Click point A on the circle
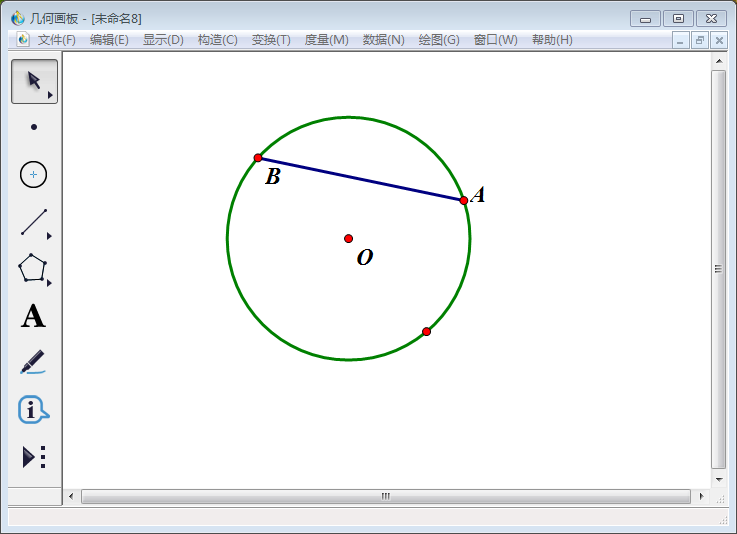The width and height of the screenshot is (737, 534). coord(464,200)
